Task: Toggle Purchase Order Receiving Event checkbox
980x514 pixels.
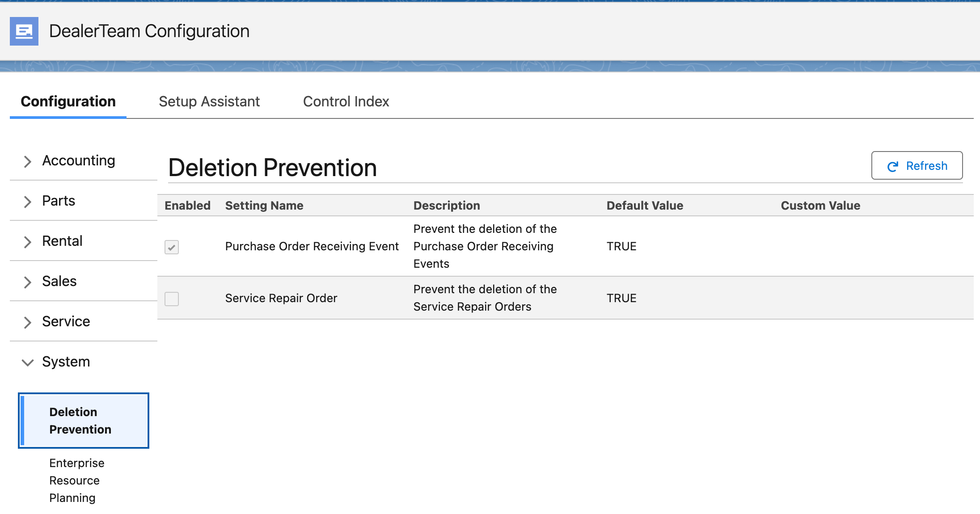Action: click(x=172, y=247)
